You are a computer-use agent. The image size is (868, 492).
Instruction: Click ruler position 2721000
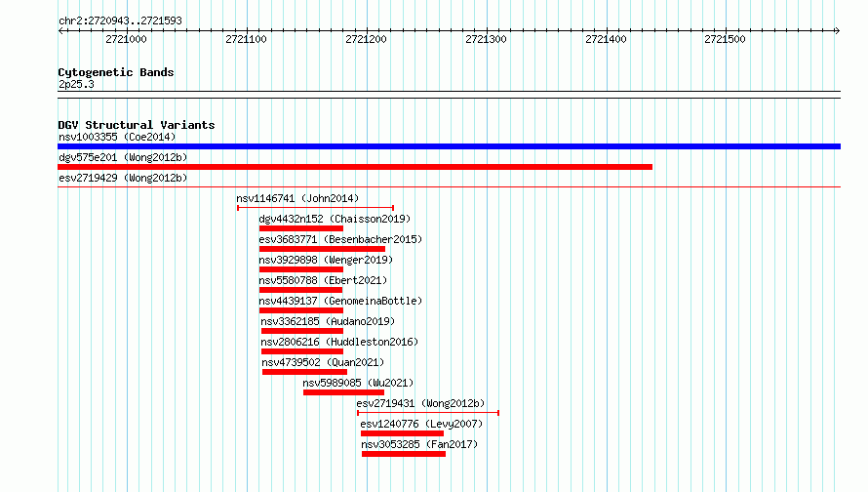tap(126, 39)
